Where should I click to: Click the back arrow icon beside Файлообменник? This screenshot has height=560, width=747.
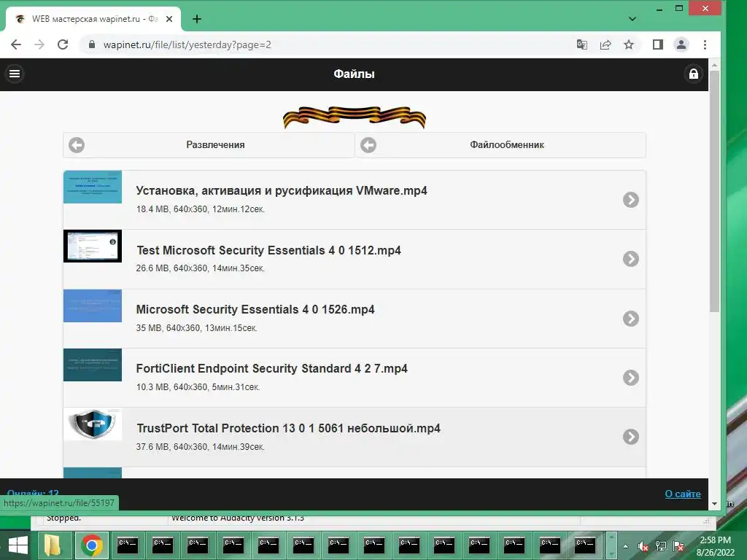pyautogui.click(x=368, y=145)
